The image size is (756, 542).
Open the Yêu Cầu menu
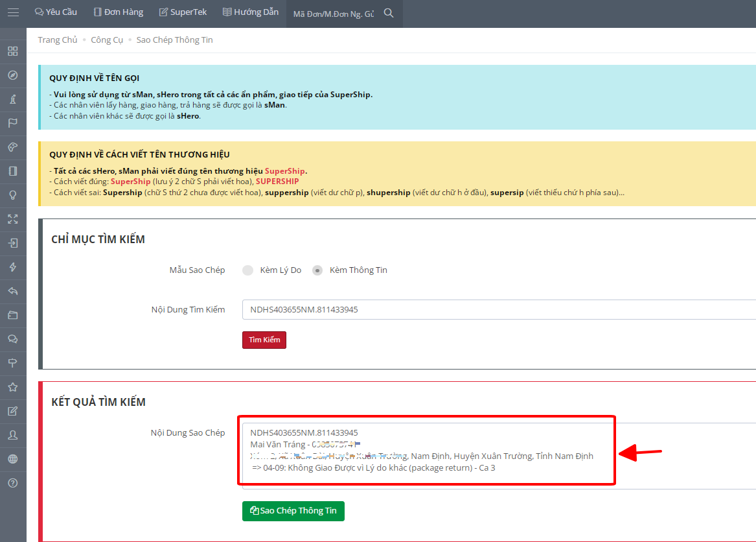click(x=56, y=12)
